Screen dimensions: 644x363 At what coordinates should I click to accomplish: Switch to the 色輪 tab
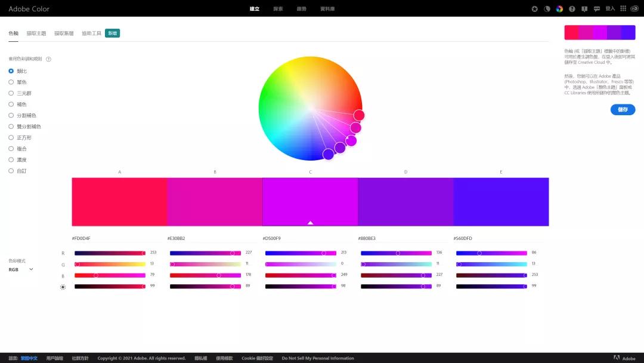14,33
